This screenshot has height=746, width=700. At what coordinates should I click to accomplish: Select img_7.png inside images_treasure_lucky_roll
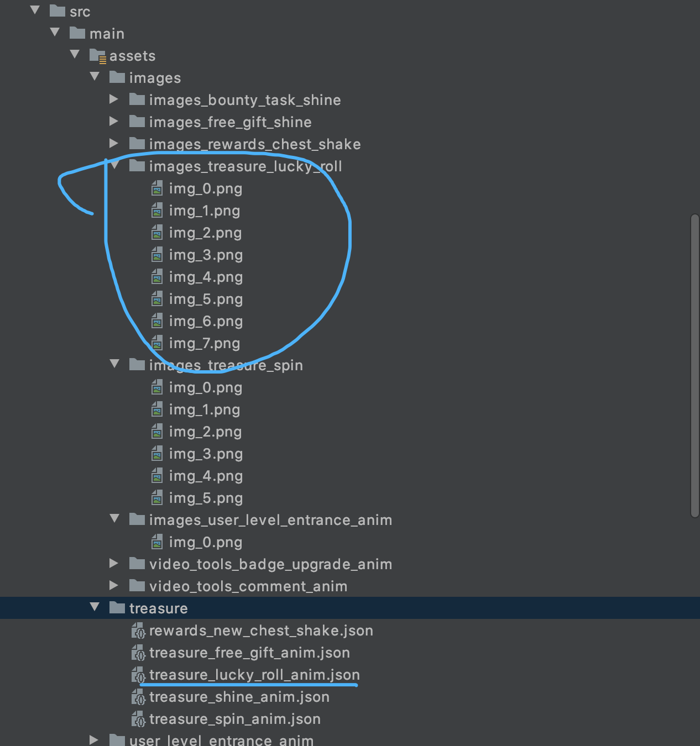click(205, 343)
